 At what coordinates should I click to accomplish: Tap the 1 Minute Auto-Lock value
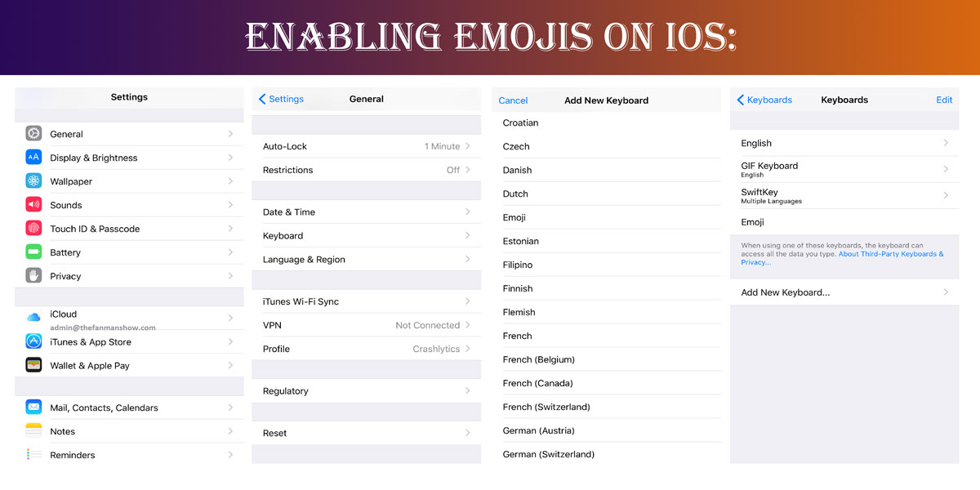pos(442,146)
